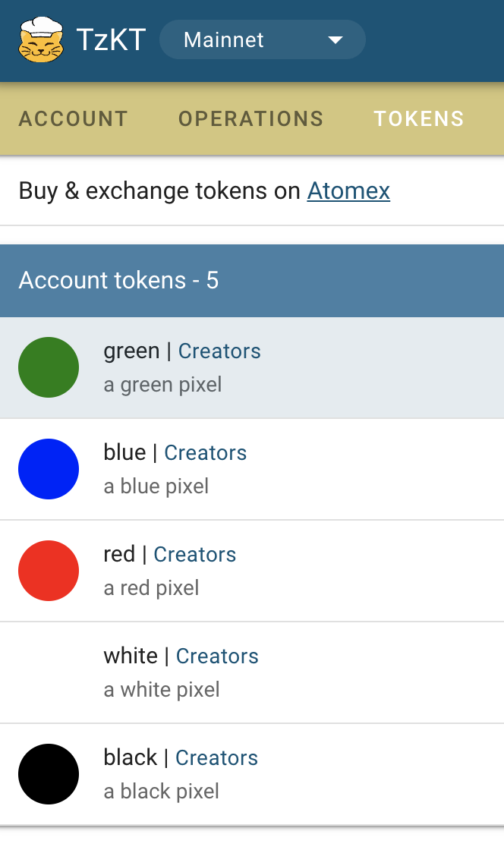Click the Account tokens - 5 header

point(118,280)
